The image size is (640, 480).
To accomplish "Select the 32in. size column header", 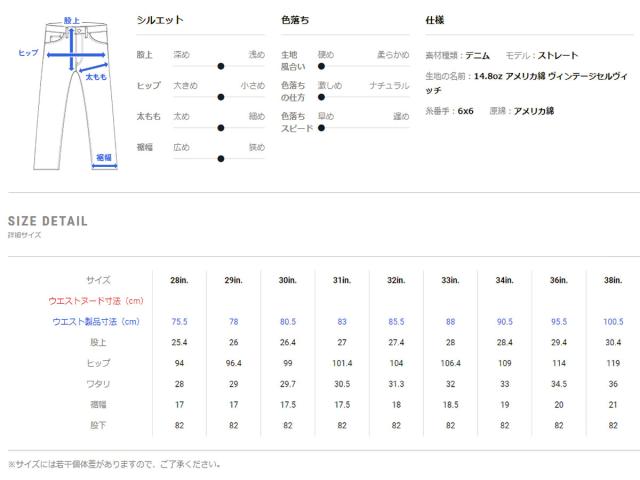I will (396, 280).
